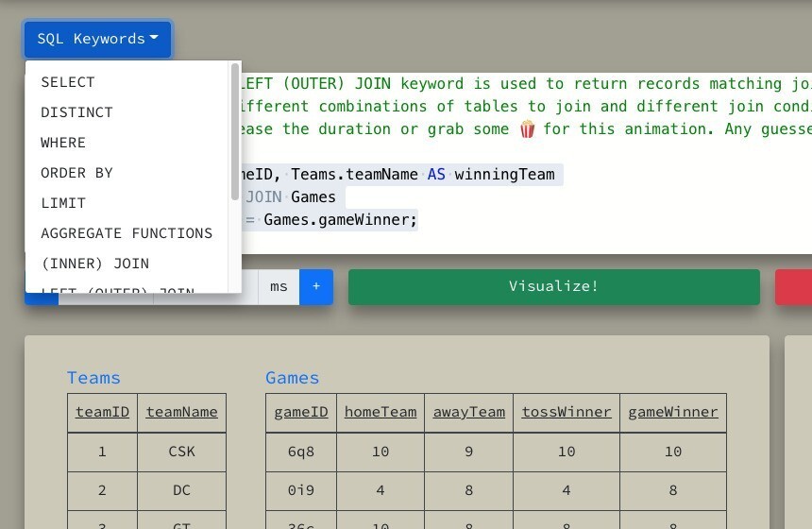The image size is (812, 529).
Task: Click inside the SQL query editor
Action: coord(526,163)
